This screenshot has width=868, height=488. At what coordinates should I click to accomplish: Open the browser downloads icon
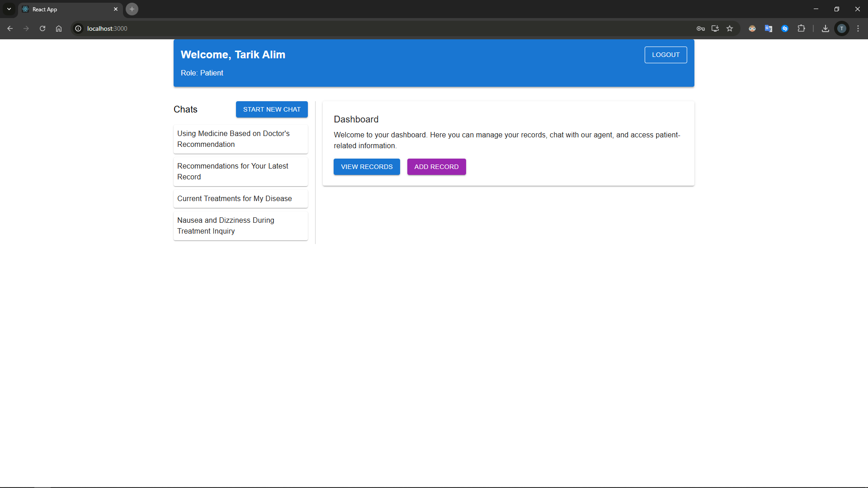(826, 28)
